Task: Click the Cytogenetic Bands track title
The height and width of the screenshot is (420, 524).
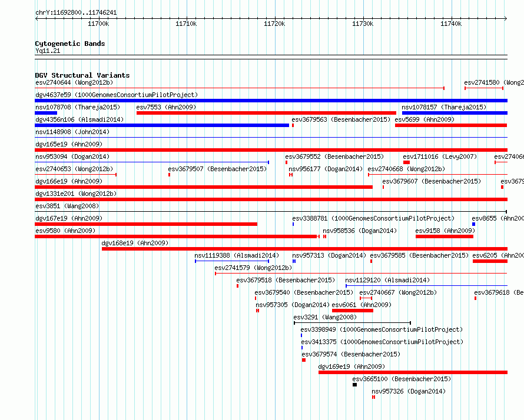Action: tap(70, 44)
